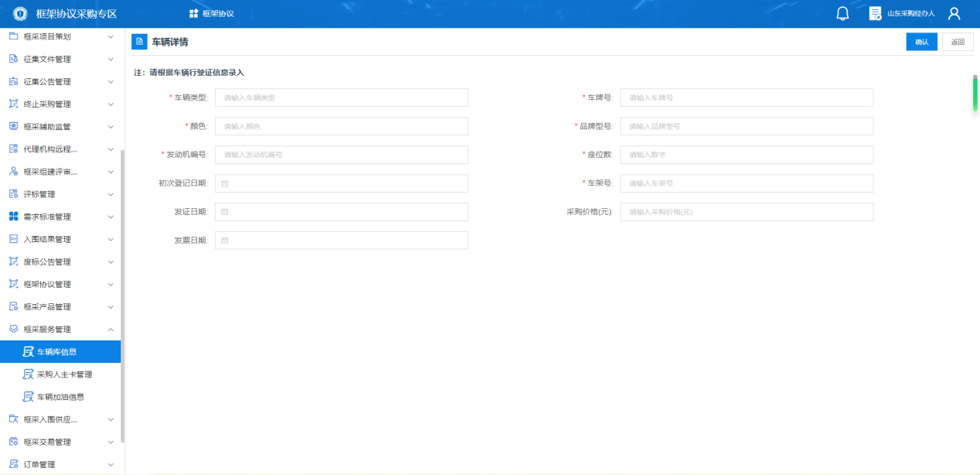Click the 确认 button
The height and width of the screenshot is (475, 980).
(x=922, y=42)
